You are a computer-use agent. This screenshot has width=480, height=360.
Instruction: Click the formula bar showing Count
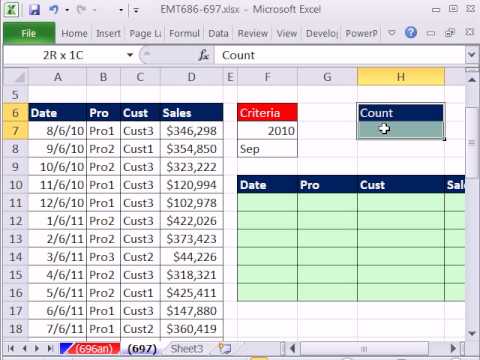click(x=340, y=55)
